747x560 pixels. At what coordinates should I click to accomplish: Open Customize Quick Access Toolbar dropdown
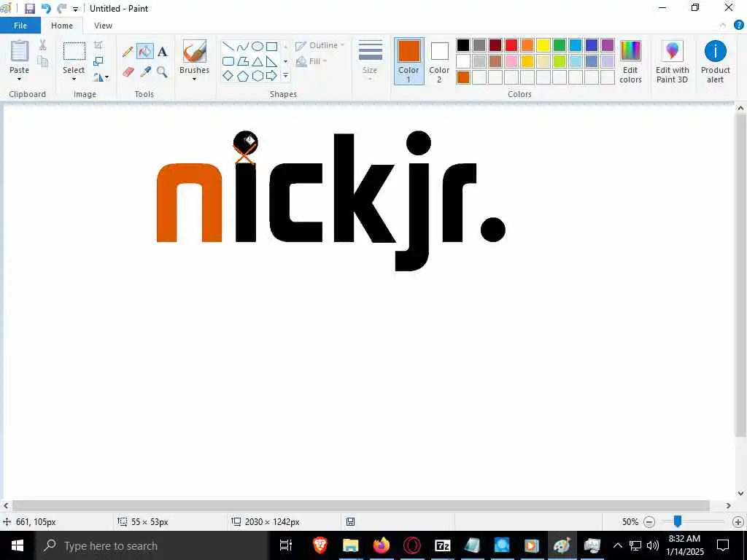(75, 9)
